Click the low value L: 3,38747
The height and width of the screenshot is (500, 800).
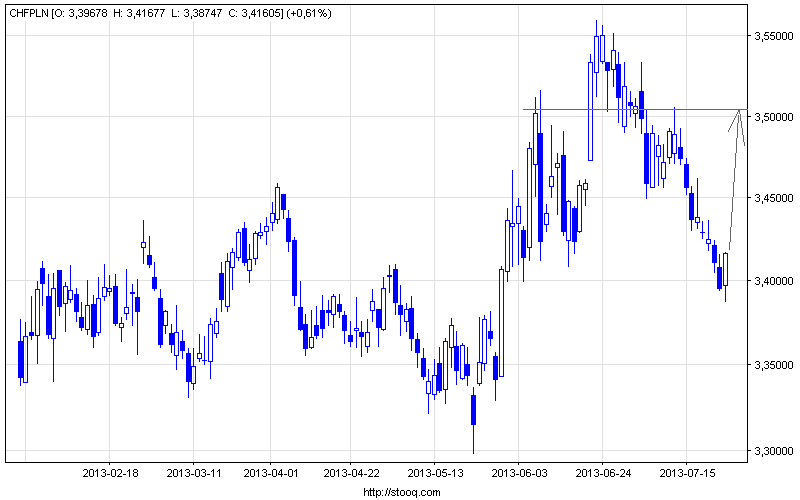coord(196,14)
